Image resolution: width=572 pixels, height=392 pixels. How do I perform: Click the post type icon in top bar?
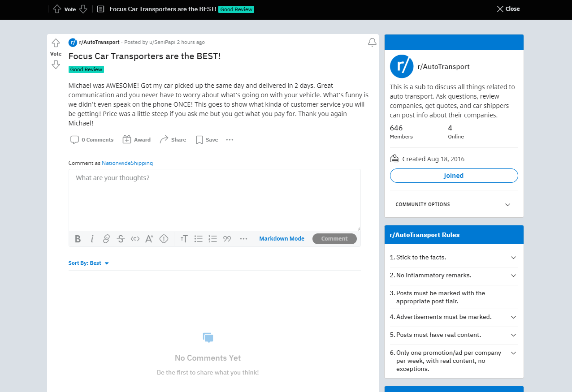[x=101, y=9]
